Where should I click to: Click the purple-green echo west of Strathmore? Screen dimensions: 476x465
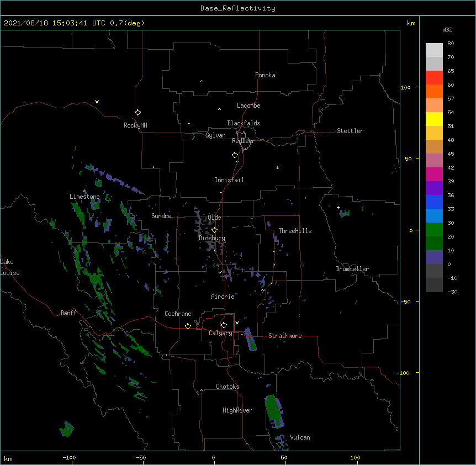(251, 339)
